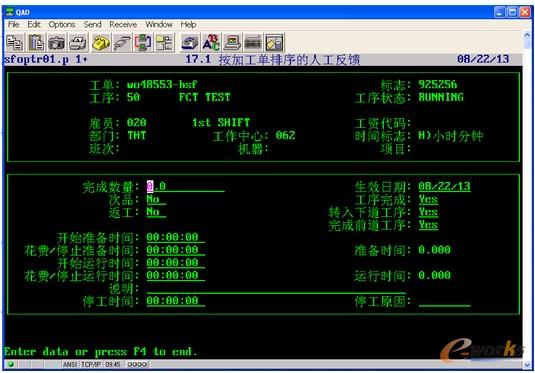Click the 工序完成 Yes field

tap(428, 199)
